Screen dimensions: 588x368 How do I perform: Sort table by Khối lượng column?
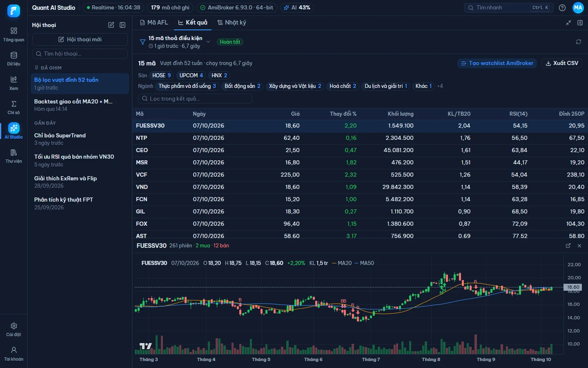coord(401,114)
